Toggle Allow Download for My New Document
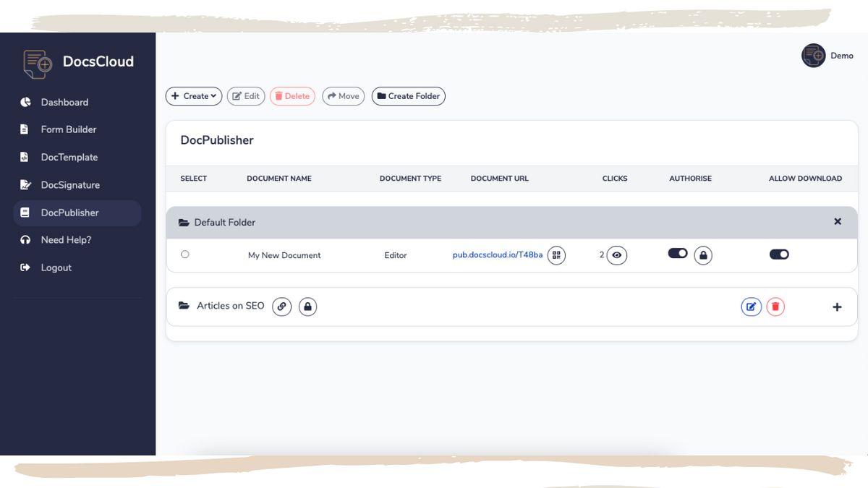The height and width of the screenshot is (488, 868). [779, 254]
